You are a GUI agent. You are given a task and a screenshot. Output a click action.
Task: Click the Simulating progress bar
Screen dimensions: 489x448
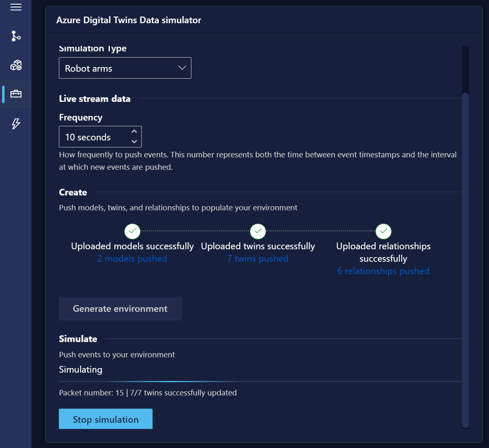point(260,381)
